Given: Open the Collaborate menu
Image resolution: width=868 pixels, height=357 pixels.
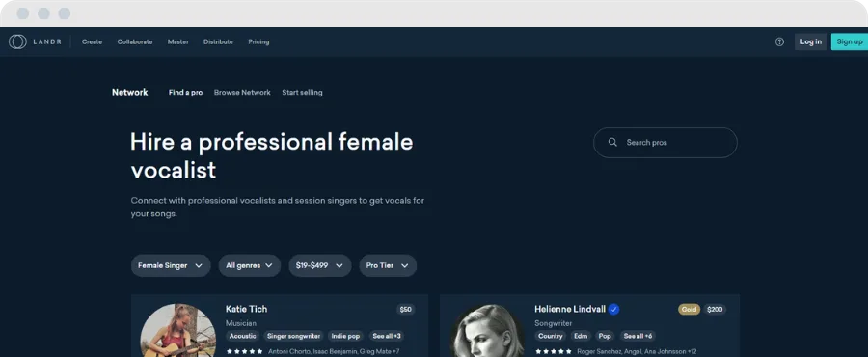Looking at the screenshot, I should click(134, 42).
